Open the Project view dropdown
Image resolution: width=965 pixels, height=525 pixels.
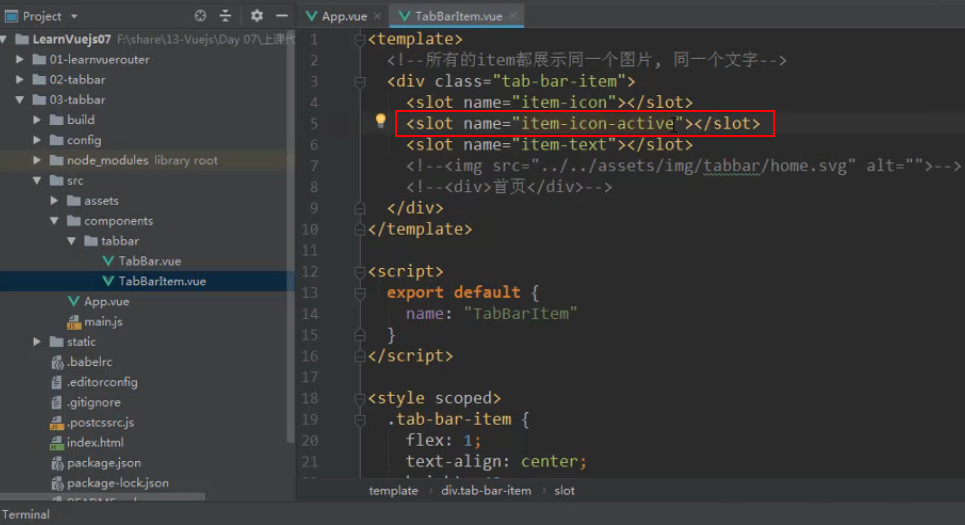74,16
